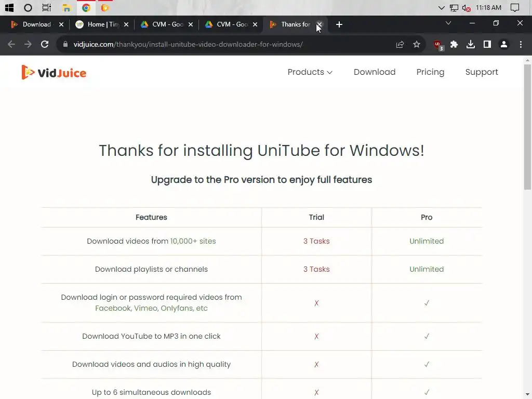
Task: Show hidden system tray icons
Action: point(441,7)
